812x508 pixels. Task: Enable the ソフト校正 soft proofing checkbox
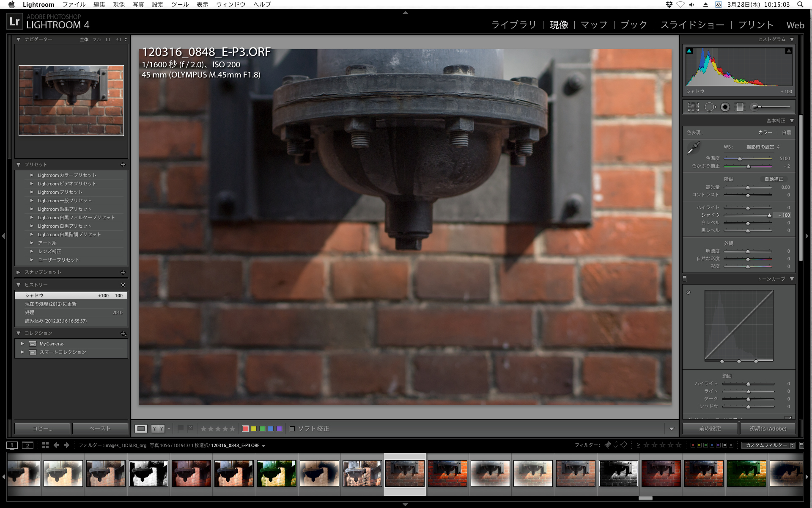292,429
